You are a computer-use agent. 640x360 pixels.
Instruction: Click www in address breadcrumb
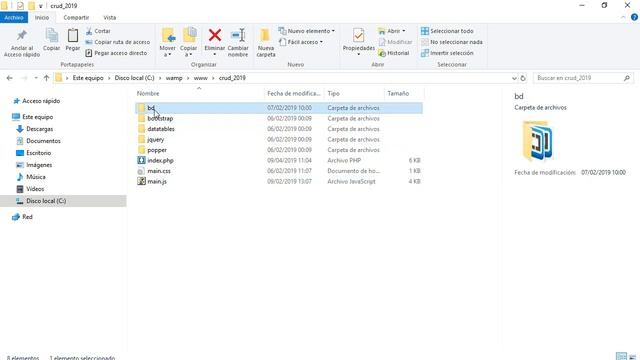click(200, 78)
